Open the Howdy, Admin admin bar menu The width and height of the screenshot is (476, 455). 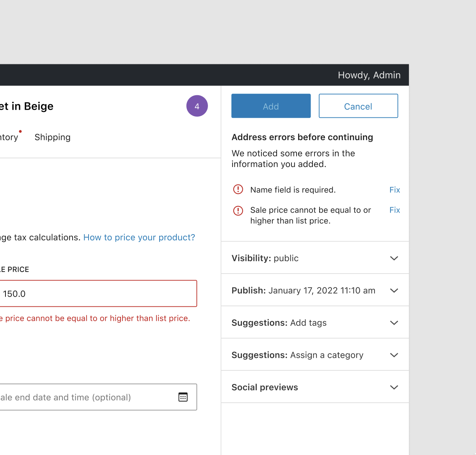coord(369,75)
